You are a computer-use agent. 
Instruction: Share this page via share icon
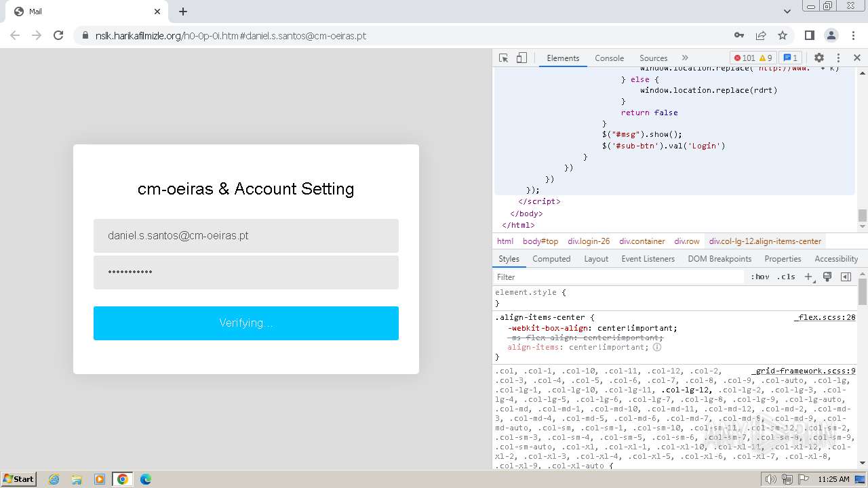(x=761, y=35)
